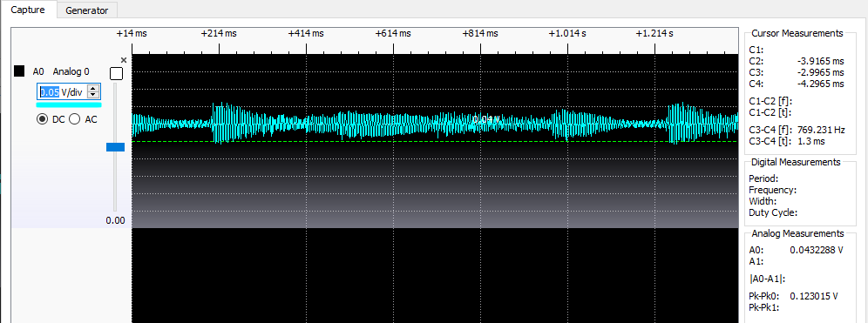The image size is (868, 323).
Task: Click the Pk-Pk0 value 0.123015 V
Action: (814, 296)
